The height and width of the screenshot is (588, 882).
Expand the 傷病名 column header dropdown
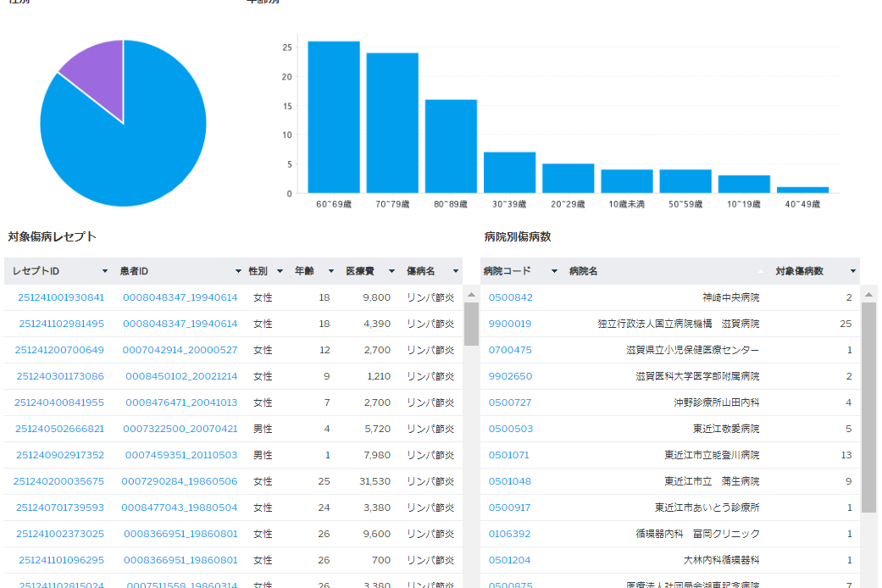tap(455, 271)
